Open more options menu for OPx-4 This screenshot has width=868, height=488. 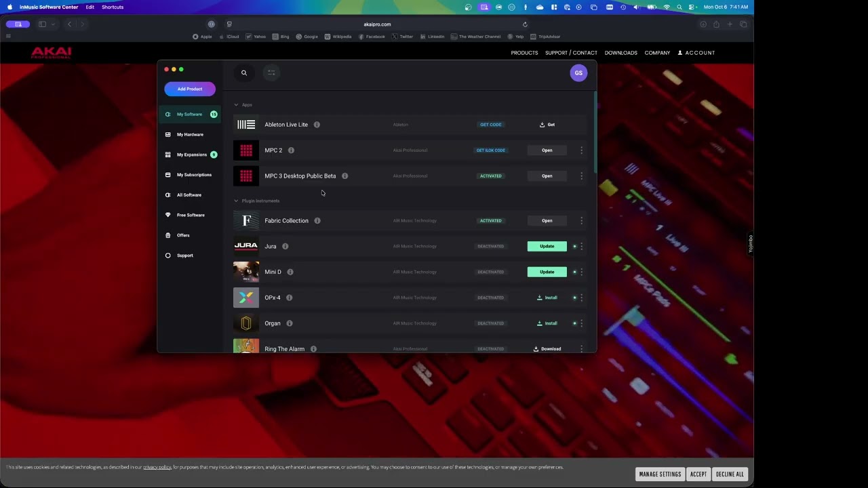581,298
